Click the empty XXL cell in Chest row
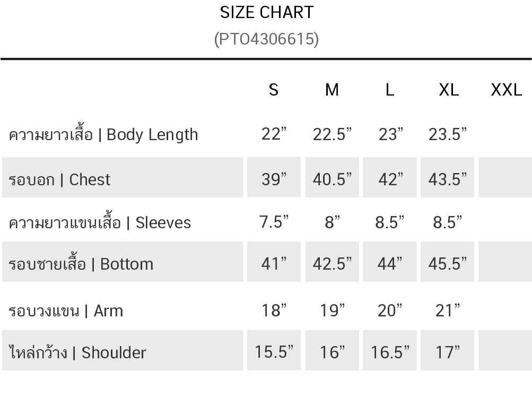 (505, 178)
